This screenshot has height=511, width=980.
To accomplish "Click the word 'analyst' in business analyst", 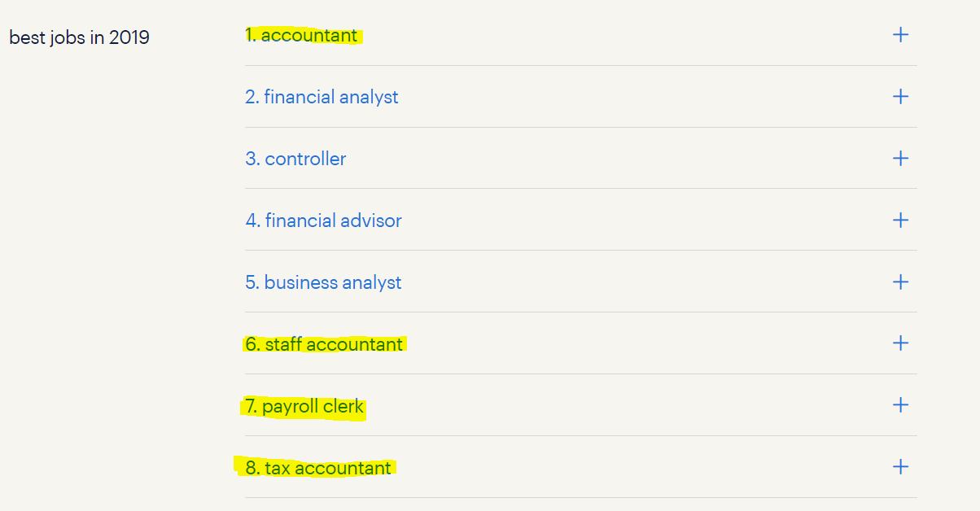I will coord(372,283).
